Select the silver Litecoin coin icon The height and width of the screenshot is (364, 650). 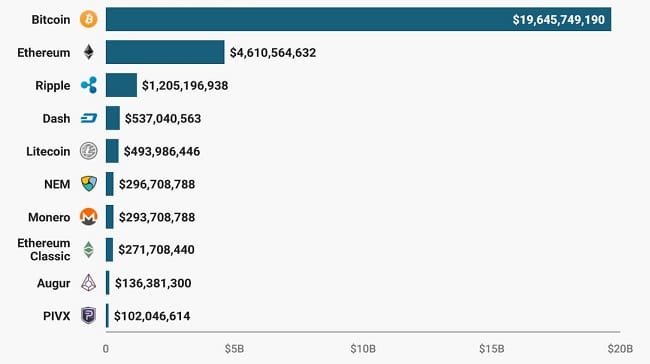point(89,151)
